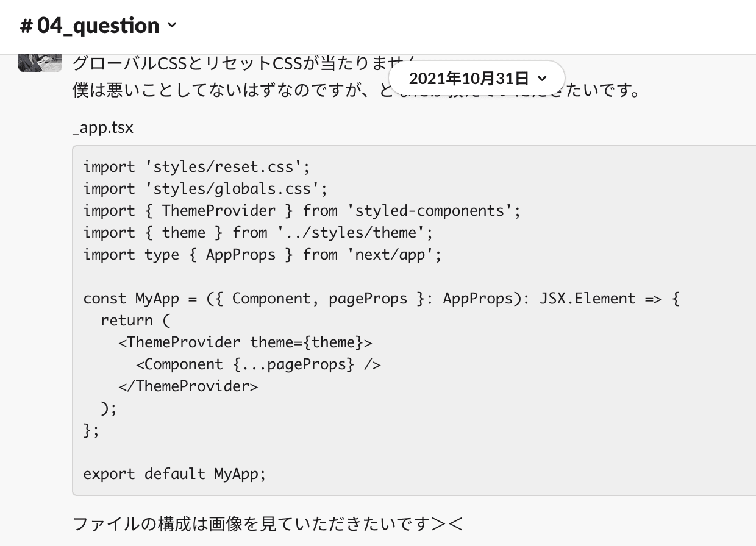Click the グローバルCSSとリセットCSS message line
Image resolution: width=756 pixels, height=546 pixels.
point(244,63)
